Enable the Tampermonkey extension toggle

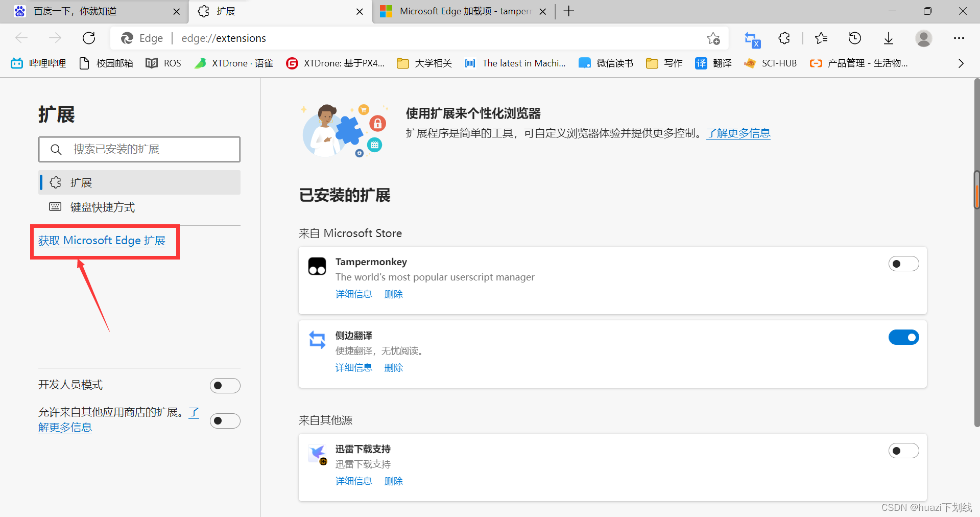tap(903, 264)
